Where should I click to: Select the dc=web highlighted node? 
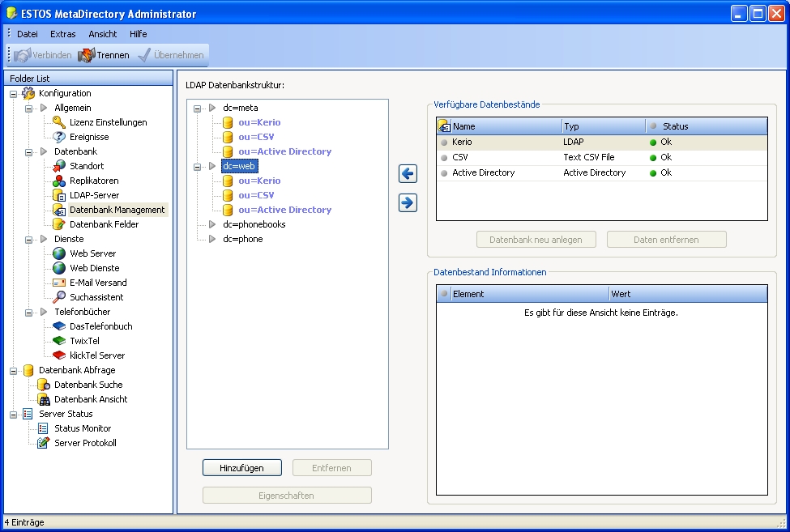click(x=239, y=166)
